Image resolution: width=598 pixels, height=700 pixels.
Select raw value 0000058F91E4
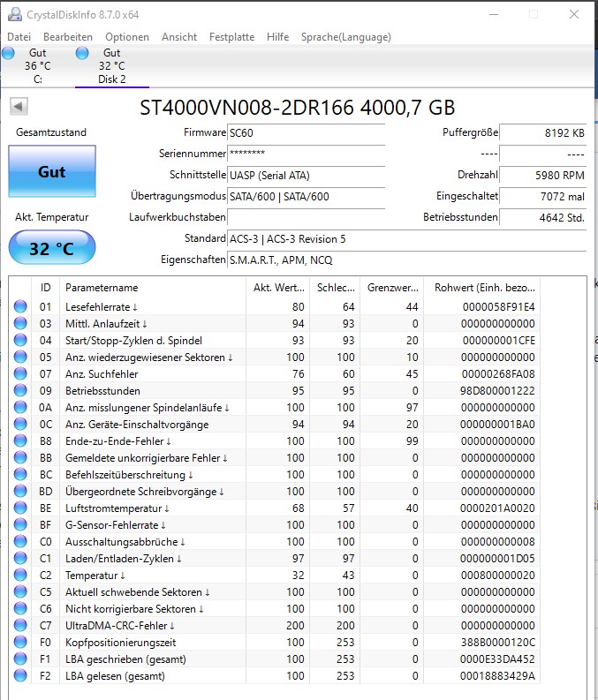tap(498, 307)
